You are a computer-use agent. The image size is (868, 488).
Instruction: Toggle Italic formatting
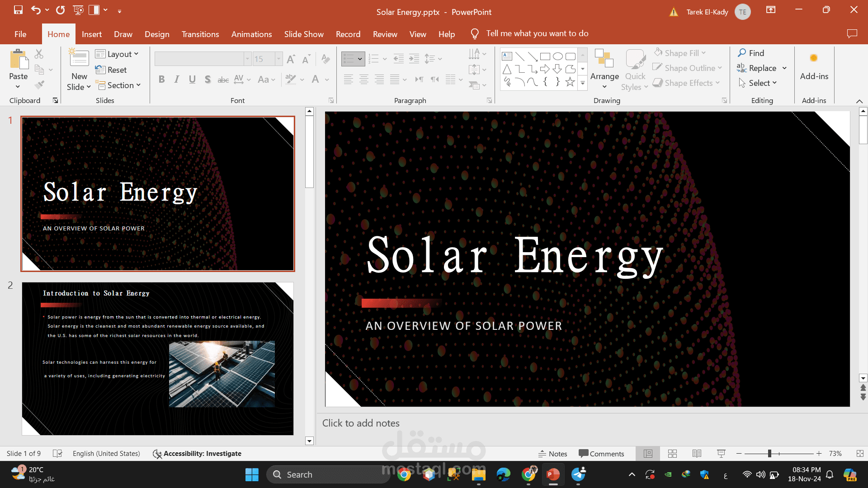(177, 80)
